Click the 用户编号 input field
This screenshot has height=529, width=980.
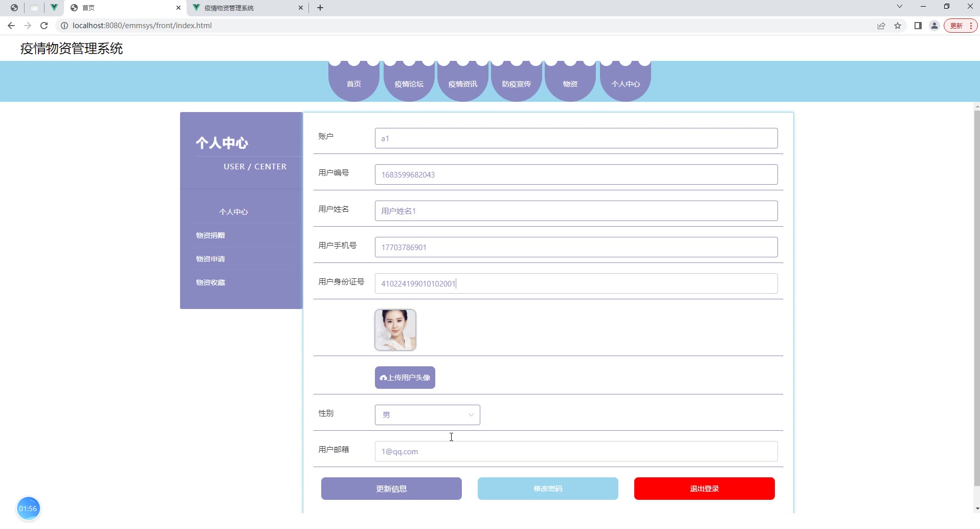click(576, 174)
